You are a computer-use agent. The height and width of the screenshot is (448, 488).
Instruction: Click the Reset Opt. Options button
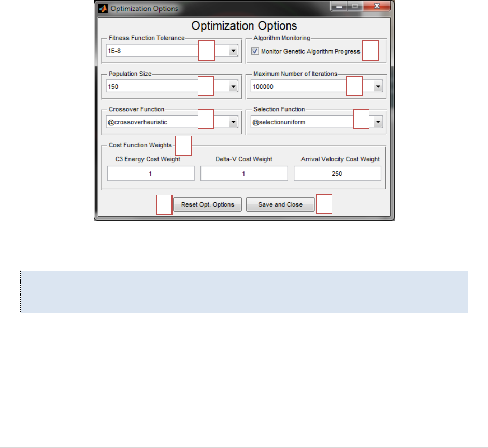(x=208, y=204)
